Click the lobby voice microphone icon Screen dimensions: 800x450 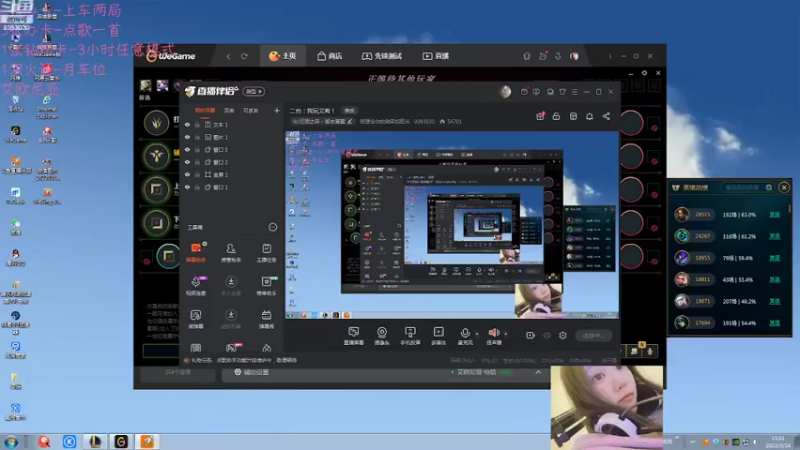650,351
